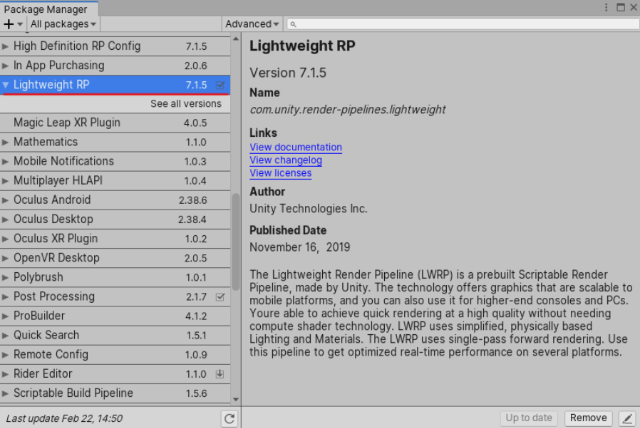Select the Oculus XR Plugin package
This screenshot has width=640, height=428.
click(115, 238)
